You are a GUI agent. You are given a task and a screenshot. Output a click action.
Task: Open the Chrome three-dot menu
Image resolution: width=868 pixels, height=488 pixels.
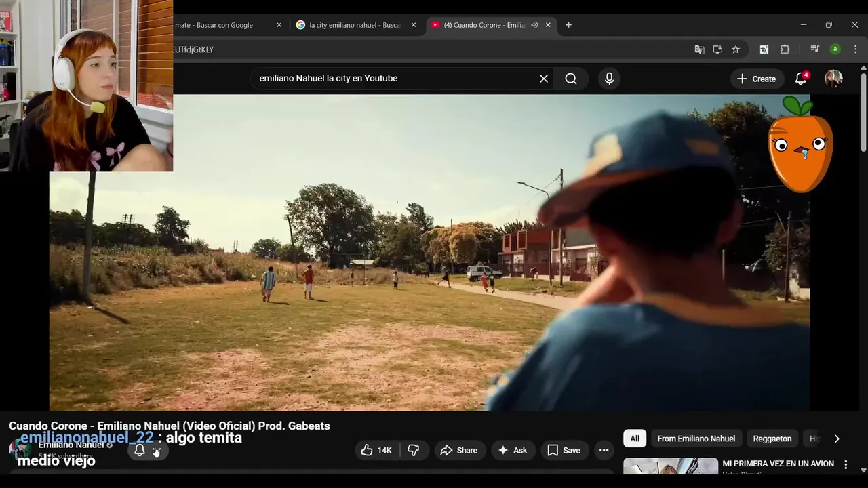pyautogui.click(x=855, y=49)
